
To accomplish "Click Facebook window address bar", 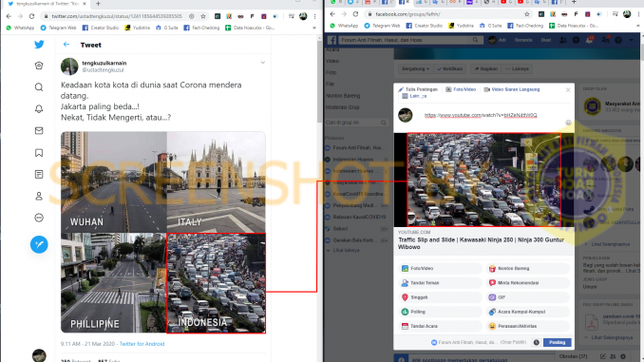I will pyautogui.click(x=447, y=14).
